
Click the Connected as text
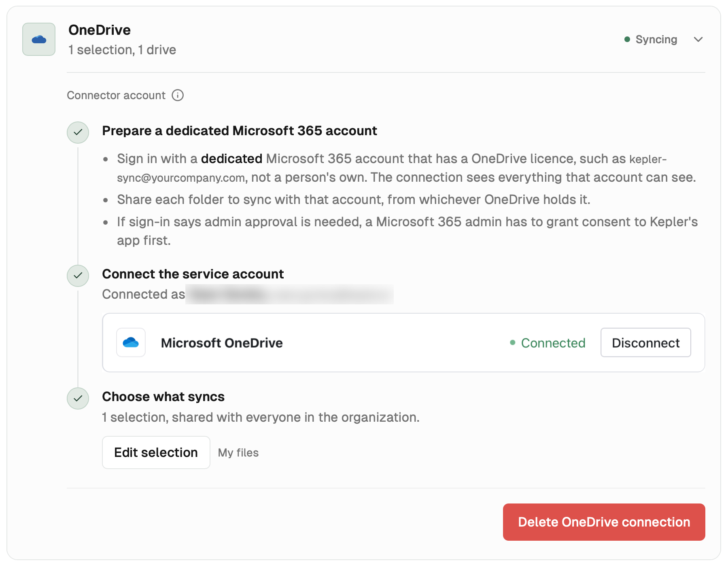pyautogui.click(x=143, y=294)
